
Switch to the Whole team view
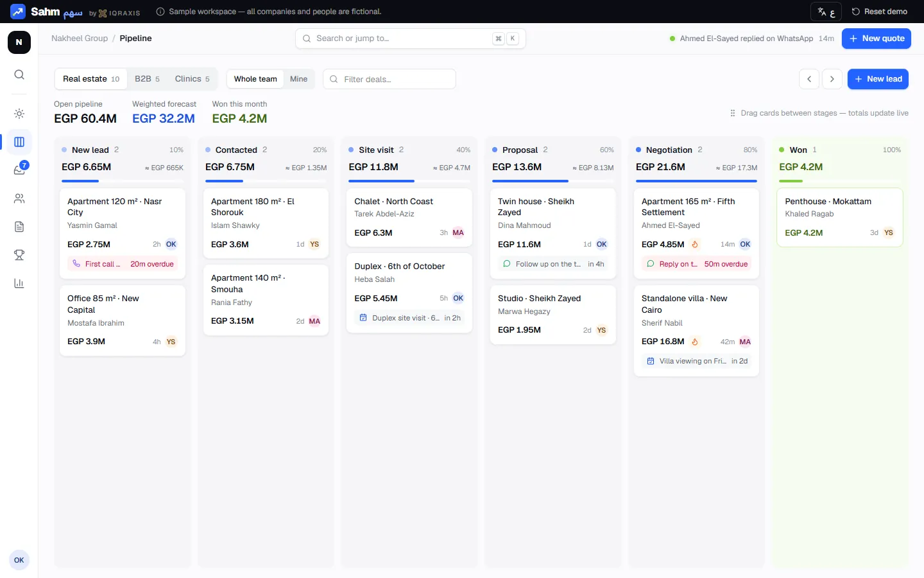(x=255, y=79)
